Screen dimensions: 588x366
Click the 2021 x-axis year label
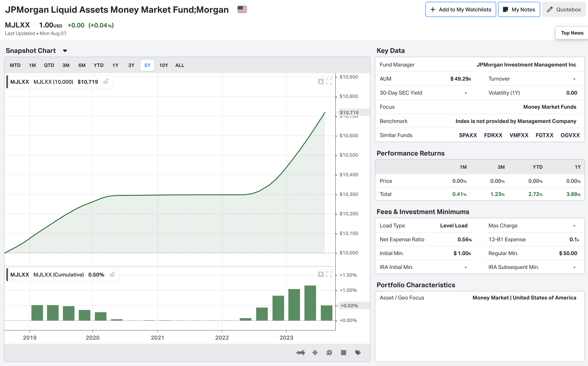click(157, 338)
